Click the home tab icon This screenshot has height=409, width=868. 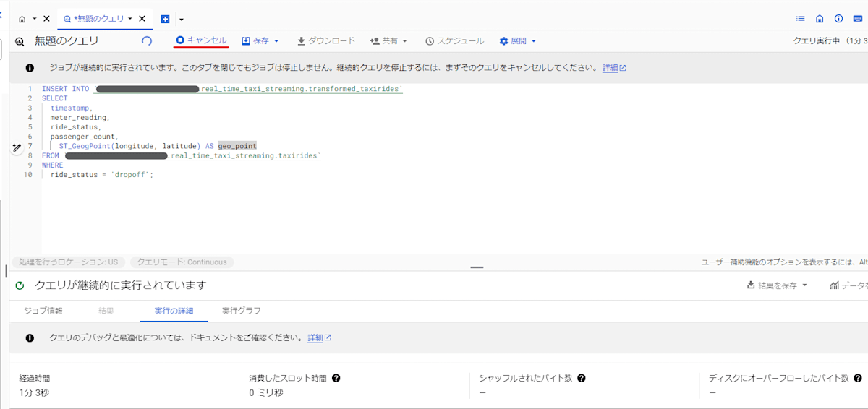click(22, 19)
